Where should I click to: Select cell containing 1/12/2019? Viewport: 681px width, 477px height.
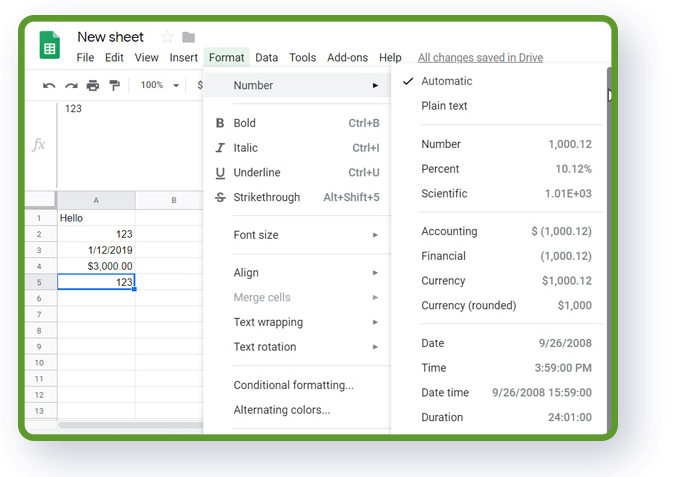click(96, 250)
